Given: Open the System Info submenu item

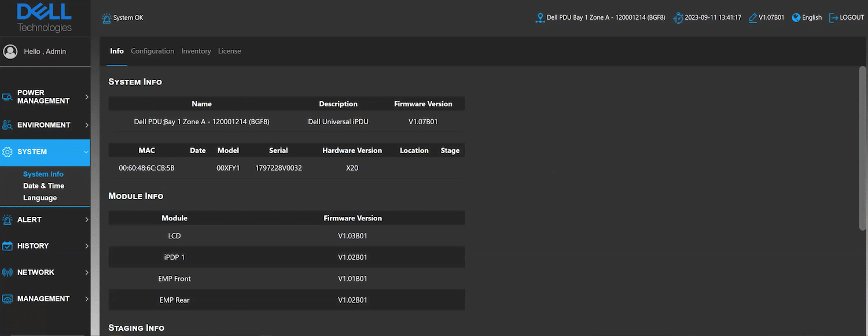Looking at the screenshot, I should [x=43, y=174].
